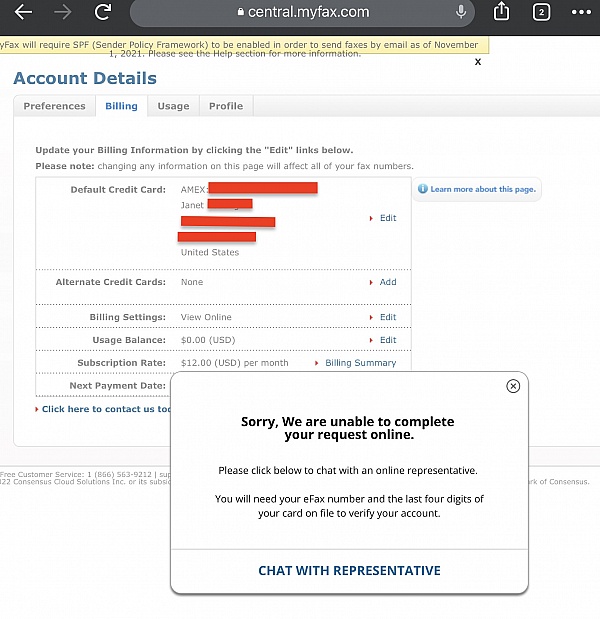
Task: Open the Billing Summary link
Action: point(360,363)
